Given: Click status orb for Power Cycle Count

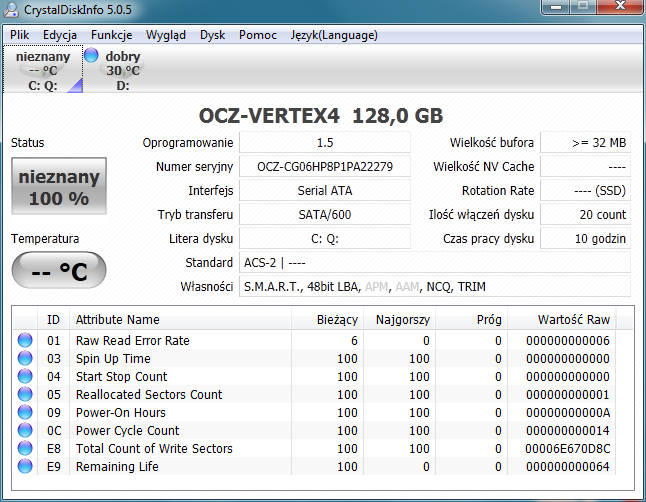Looking at the screenshot, I should point(25,430).
